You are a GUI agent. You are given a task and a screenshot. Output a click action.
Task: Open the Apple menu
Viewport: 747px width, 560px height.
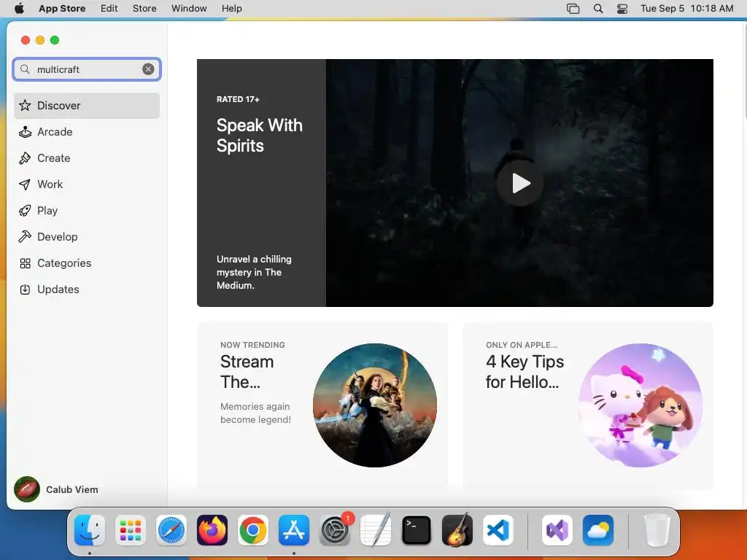tap(19, 9)
